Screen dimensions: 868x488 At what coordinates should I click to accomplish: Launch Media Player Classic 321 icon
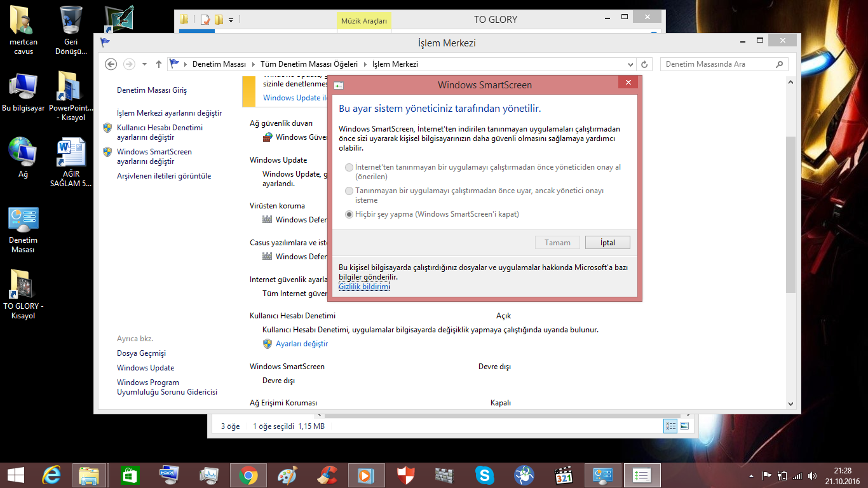[x=563, y=475]
